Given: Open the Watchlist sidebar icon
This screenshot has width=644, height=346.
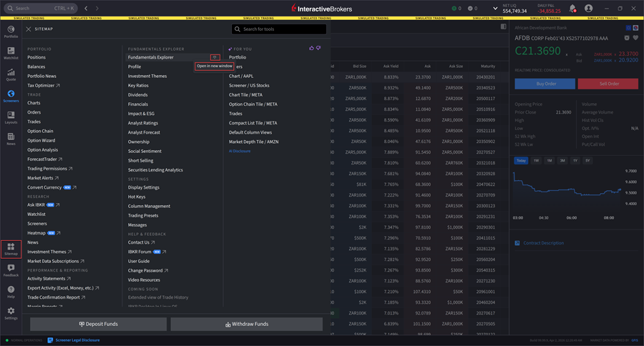Looking at the screenshot, I should tap(11, 53).
